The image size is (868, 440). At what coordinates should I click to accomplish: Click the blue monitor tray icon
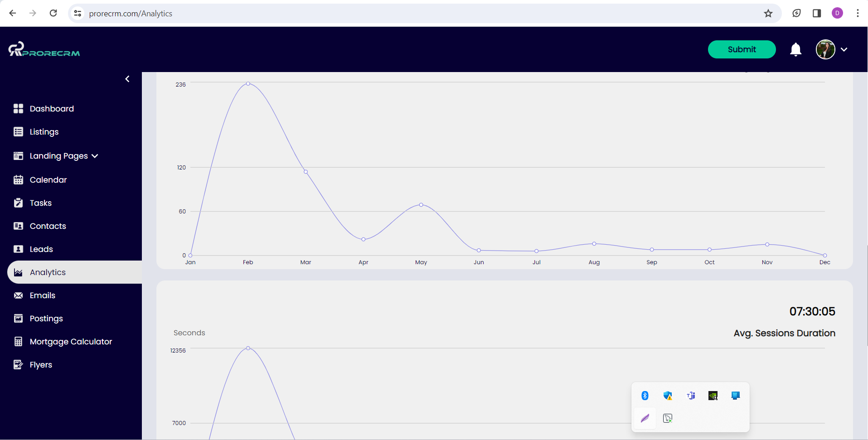736,396
